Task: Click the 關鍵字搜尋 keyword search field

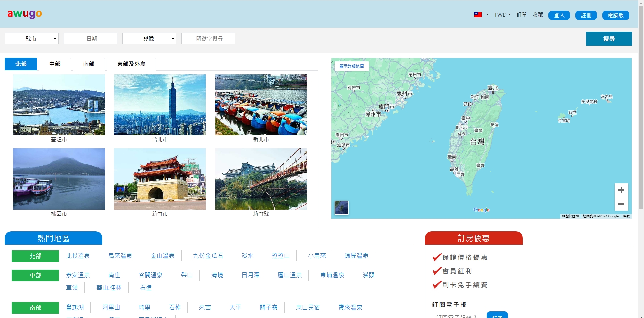Action: (208, 39)
